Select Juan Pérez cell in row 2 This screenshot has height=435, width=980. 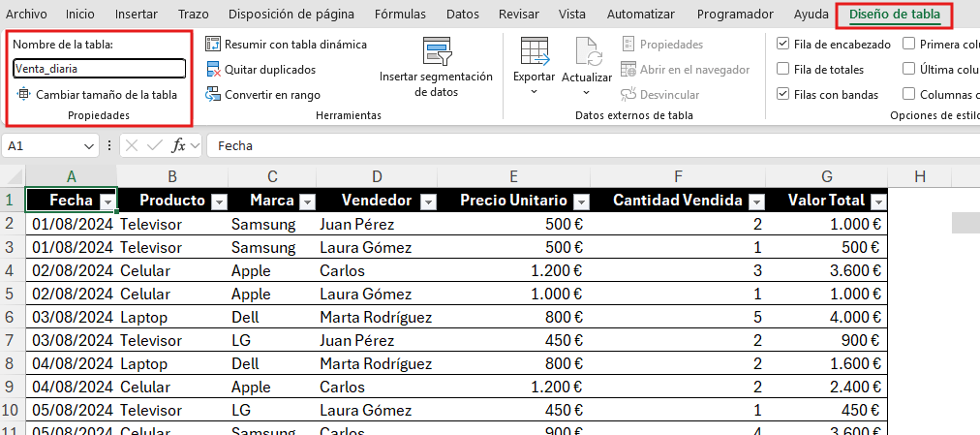tap(377, 224)
